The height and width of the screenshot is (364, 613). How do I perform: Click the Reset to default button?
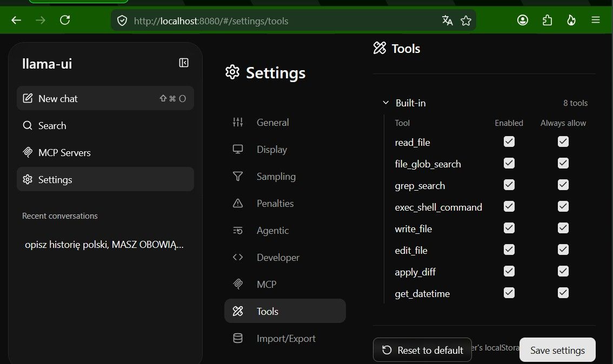point(422,350)
